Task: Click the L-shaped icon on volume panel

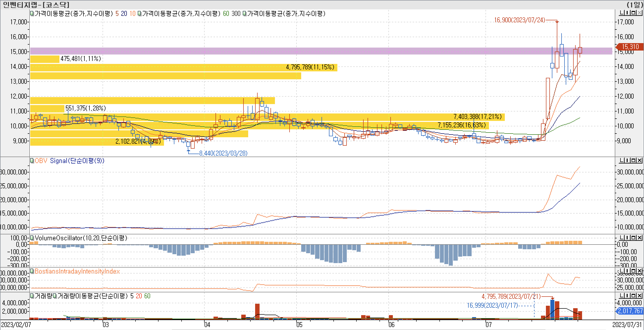Action: pos(622,296)
